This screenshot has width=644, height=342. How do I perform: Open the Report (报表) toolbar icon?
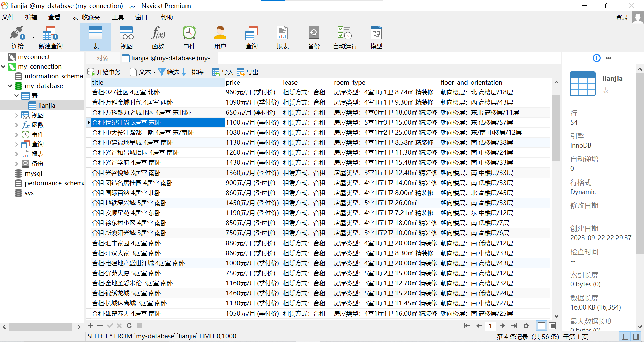point(283,37)
